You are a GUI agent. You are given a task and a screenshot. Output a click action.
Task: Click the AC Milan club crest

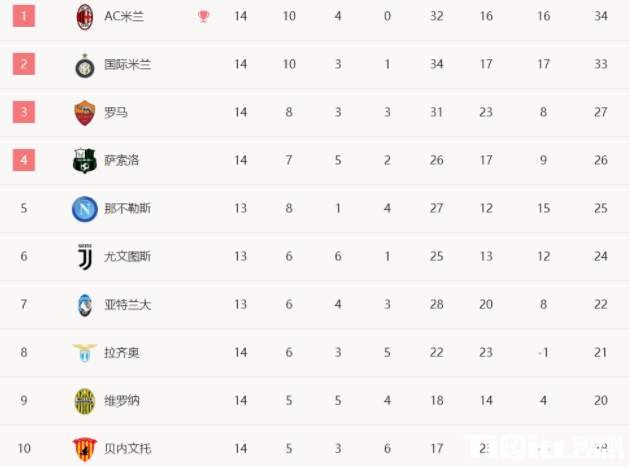(x=85, y=16)
